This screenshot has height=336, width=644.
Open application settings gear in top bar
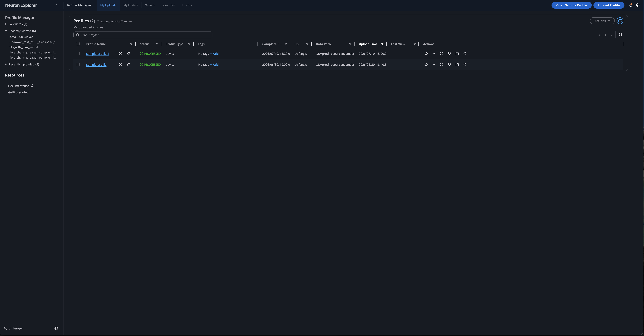click(x=638, y=5)
